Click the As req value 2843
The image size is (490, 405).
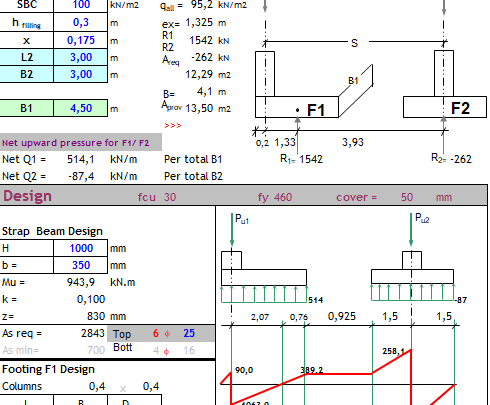pos(93,333)
